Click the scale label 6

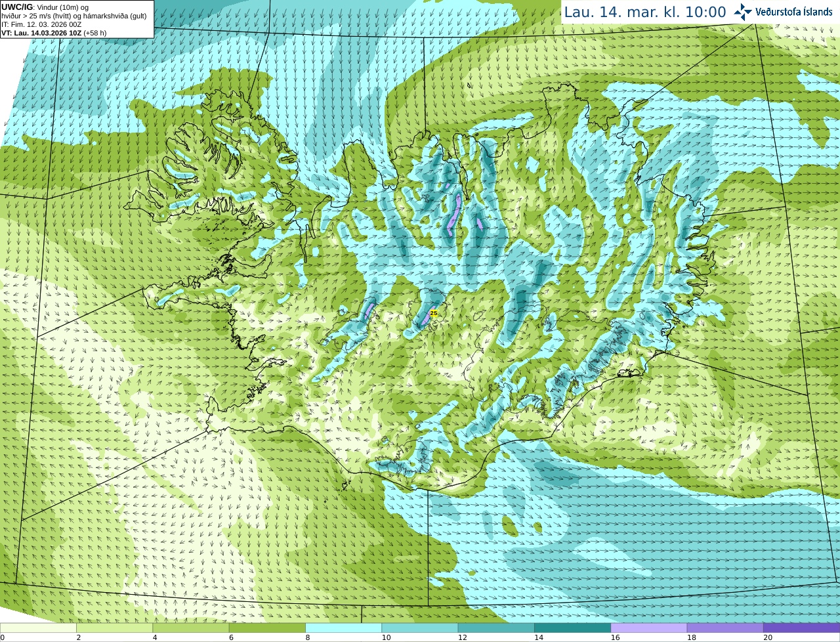point(232,637)
